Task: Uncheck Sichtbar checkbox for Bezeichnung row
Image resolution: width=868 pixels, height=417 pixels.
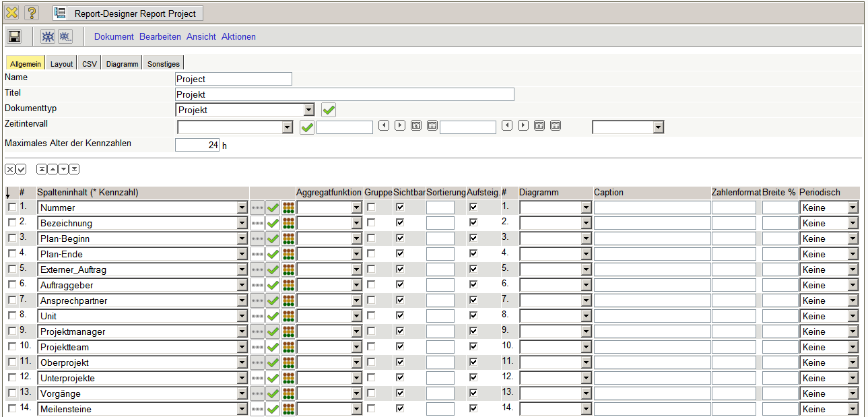Action: pos(400,223)
